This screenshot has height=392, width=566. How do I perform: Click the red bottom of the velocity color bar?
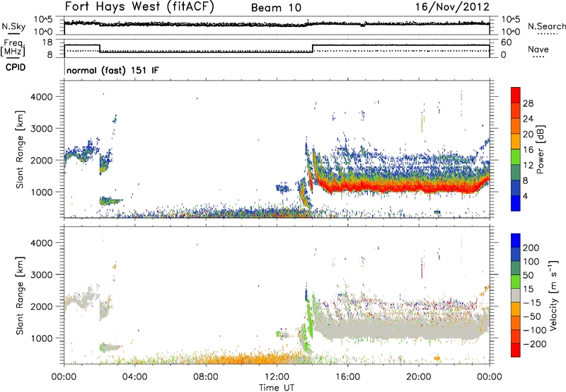516,350
